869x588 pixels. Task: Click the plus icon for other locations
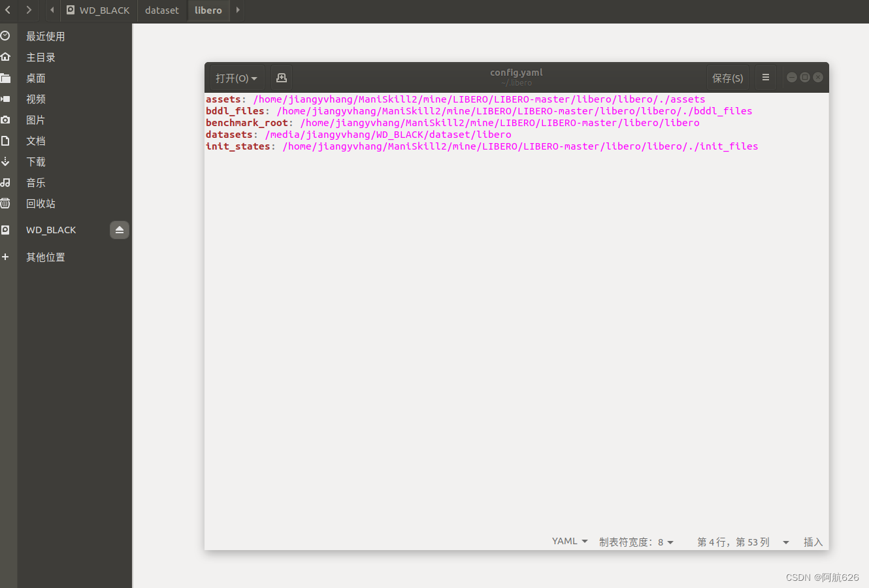pyautogui.click(x=5, y=257)
